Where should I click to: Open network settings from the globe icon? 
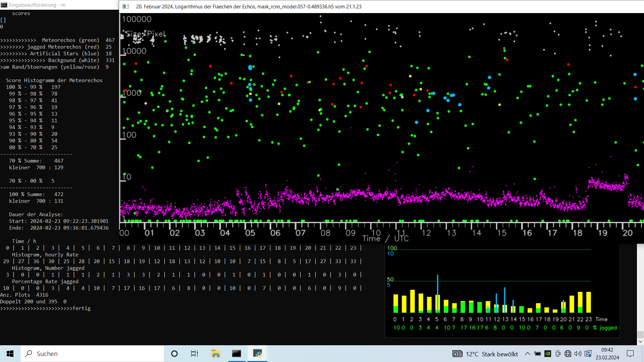(x=568, y=354)
